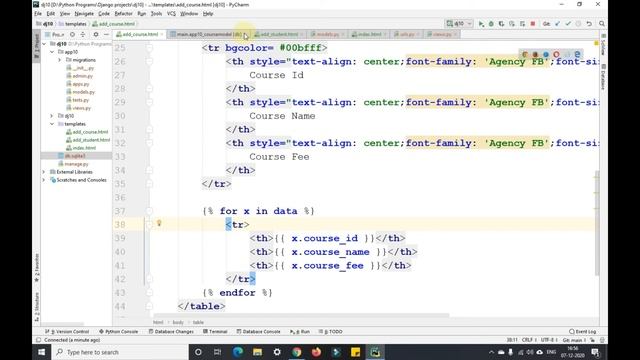The image size is (640, 360).
Task: Switch to the add_course.html editor tab
Action: (x=139, y=34)
